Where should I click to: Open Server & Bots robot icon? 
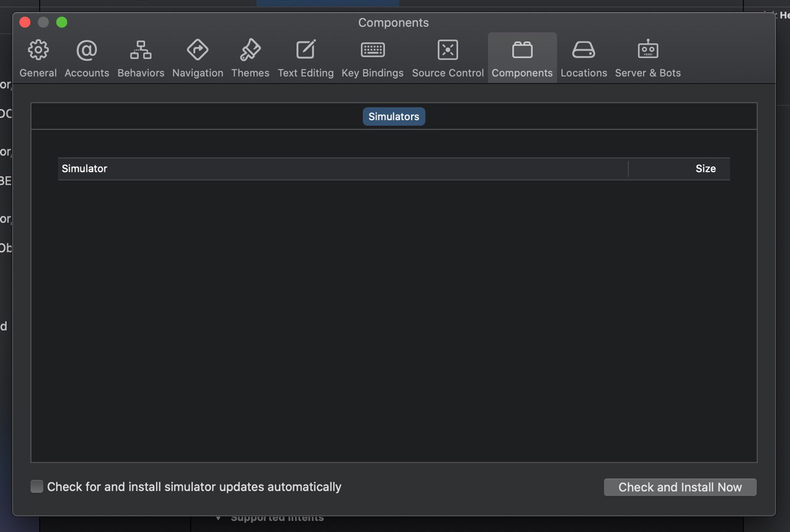[648, 50]
